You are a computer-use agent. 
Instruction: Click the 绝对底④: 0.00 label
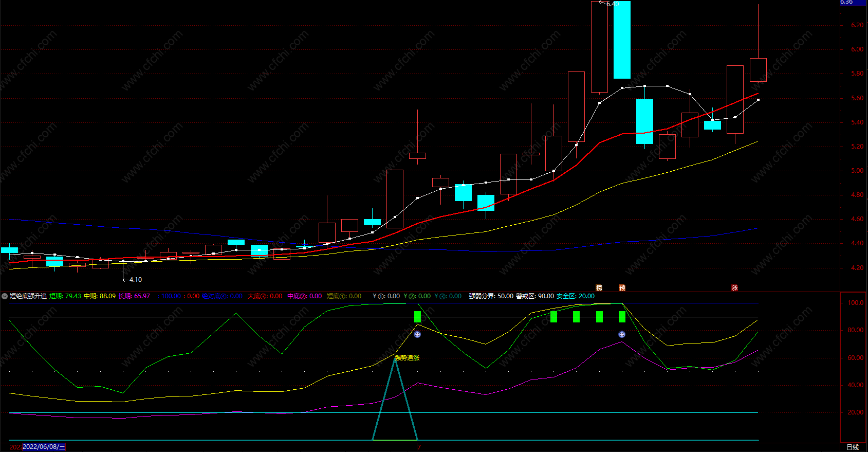click(x=222, y=296)
